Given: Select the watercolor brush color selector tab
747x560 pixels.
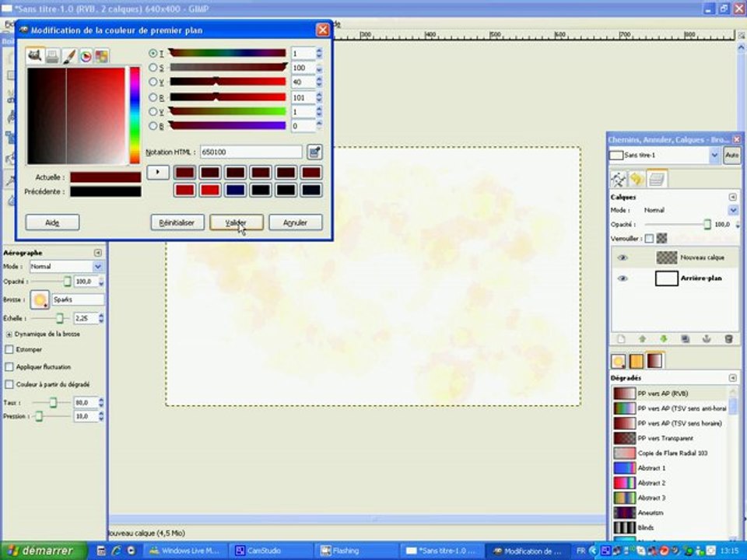Looking at the screenshot, I should click(x=69, y=56).
